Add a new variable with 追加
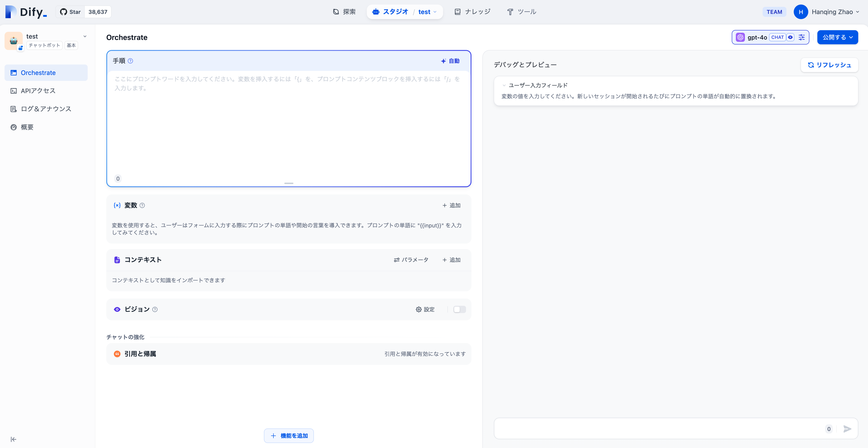Viewport: 868px width, 448px height. click(451, 205)
